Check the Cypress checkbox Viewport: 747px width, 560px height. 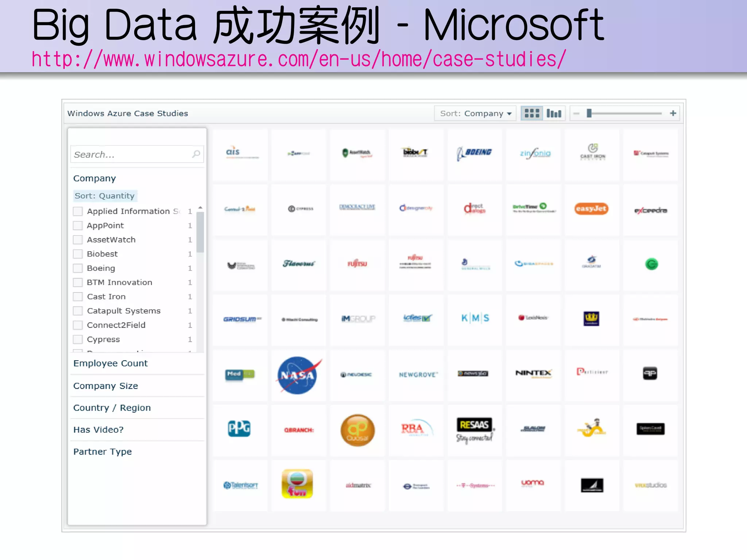coord(78,339)
